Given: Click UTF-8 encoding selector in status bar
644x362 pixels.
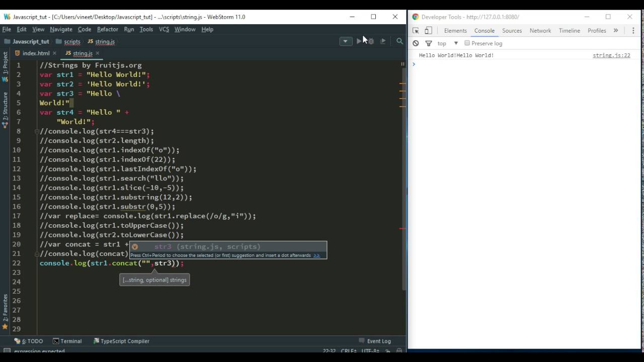Looking at the screenshot, I should pyautogui.click(x=371, y=351).
